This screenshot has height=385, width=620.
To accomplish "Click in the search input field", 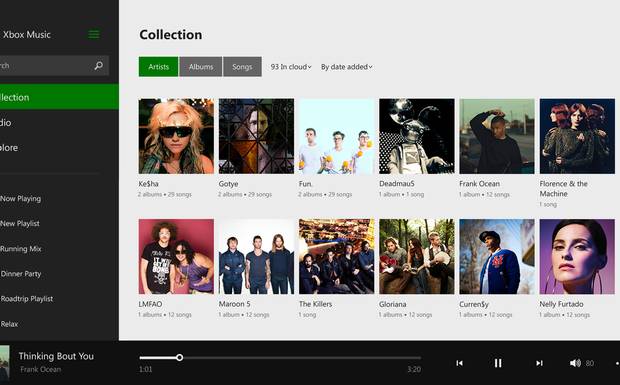I will point(54,66).
